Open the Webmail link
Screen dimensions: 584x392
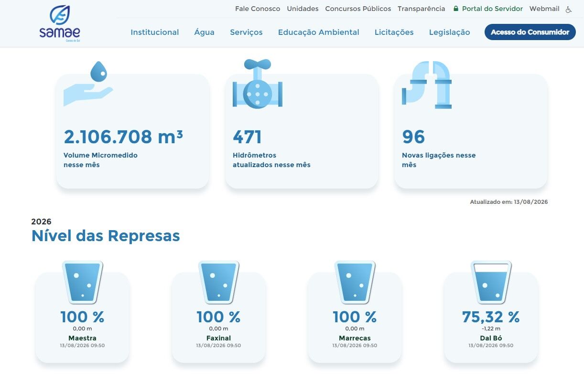[x=544, y=9]
